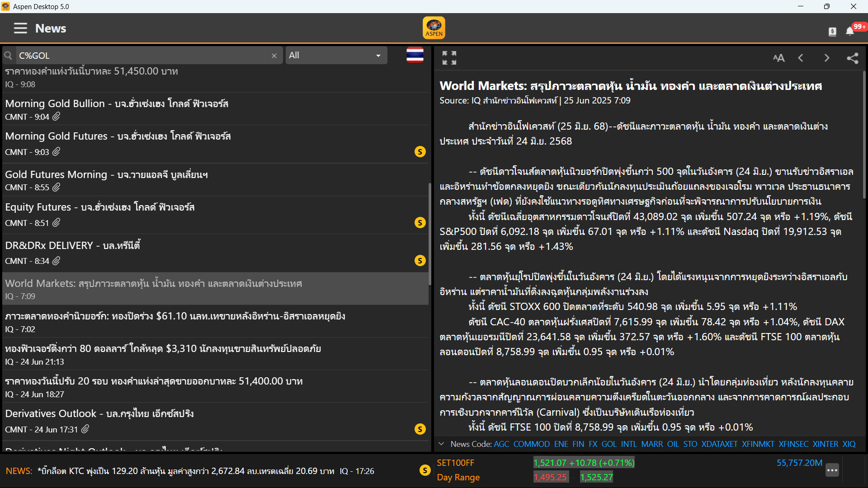Open the 51,400.00 baht gold price item

coord(215,387)
